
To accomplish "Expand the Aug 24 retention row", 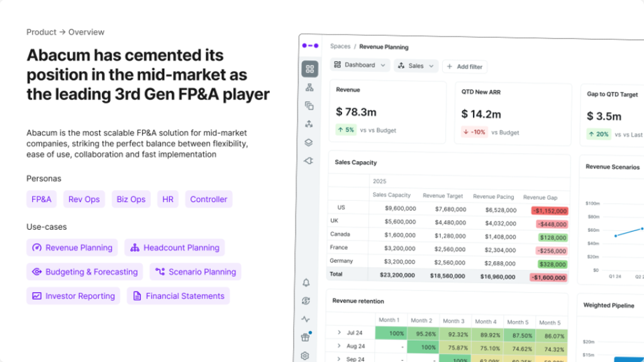I will coord(339,346).
